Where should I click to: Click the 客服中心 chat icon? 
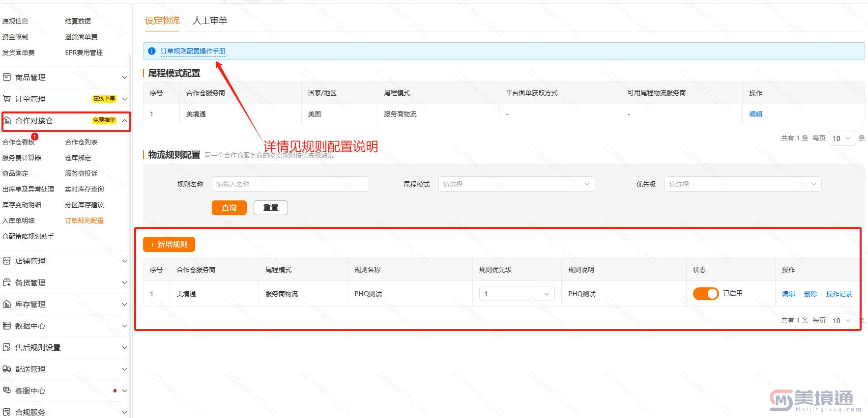coord(7,390)
